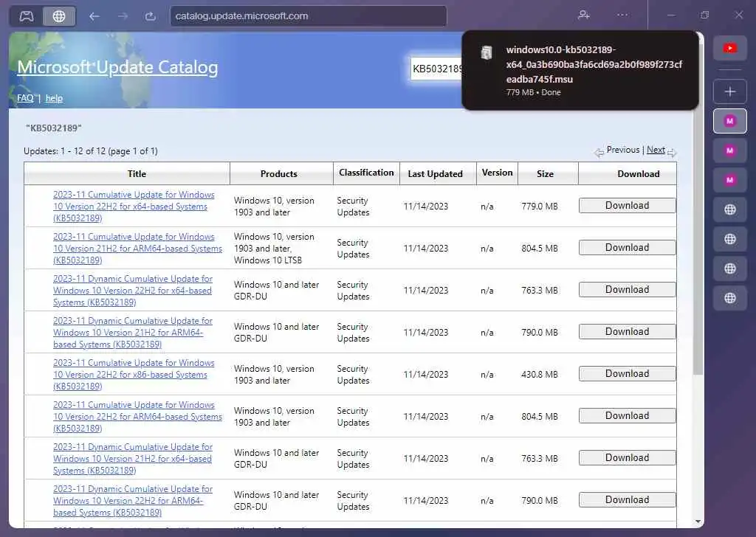Click the address bar catalog.update.microsoft.com
Viewport: 756px width, 537px height.
(309, 16)
